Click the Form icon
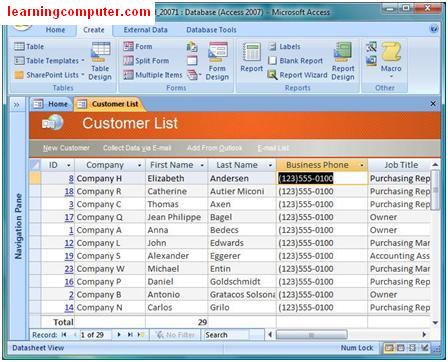The image size is (448, 362). click(128, 46)
